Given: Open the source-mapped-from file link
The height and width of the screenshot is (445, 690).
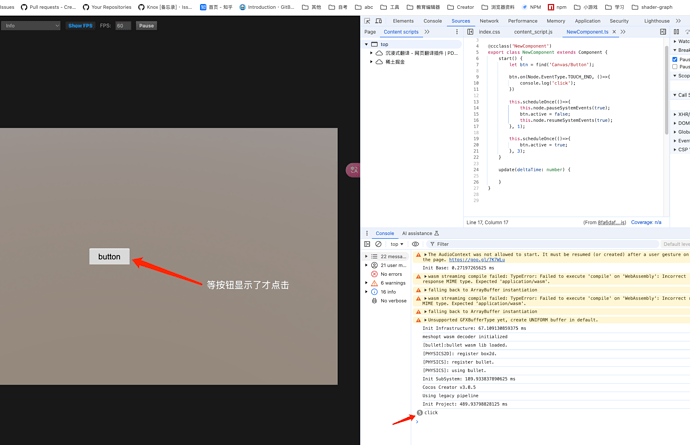Looking at the screenshot, I should 612,222.
